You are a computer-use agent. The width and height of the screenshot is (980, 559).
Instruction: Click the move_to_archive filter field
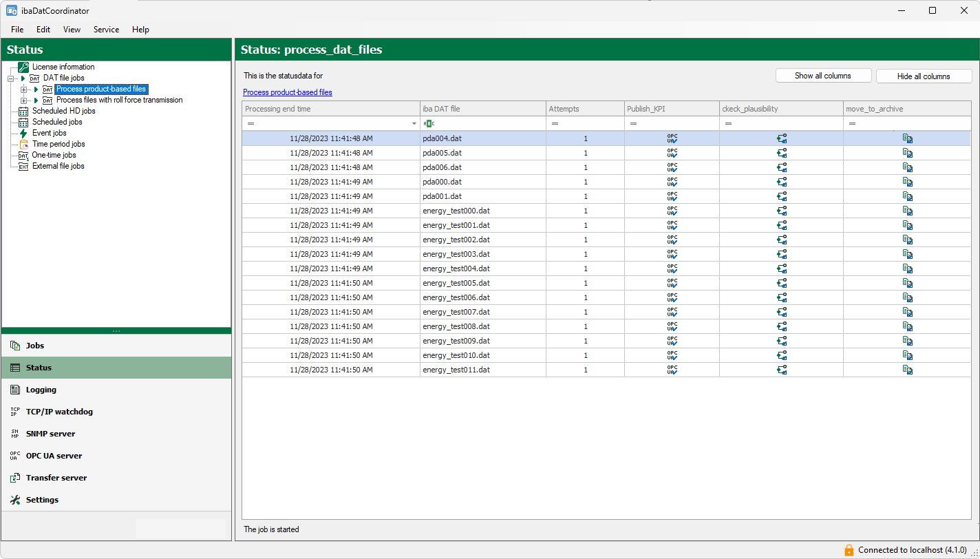pos(908,124)
